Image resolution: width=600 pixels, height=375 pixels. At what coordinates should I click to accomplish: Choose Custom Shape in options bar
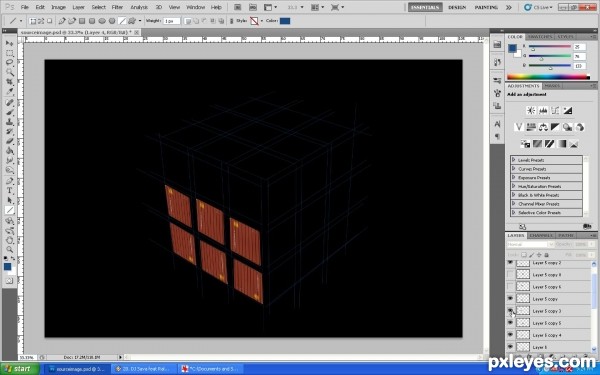tap(132, 21)
